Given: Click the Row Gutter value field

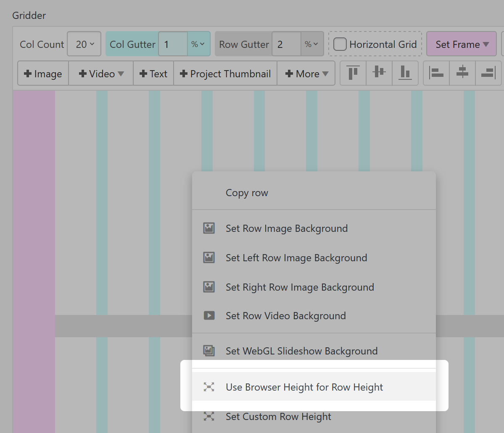Looking at the screenshot, I should [x=286, y=44].
